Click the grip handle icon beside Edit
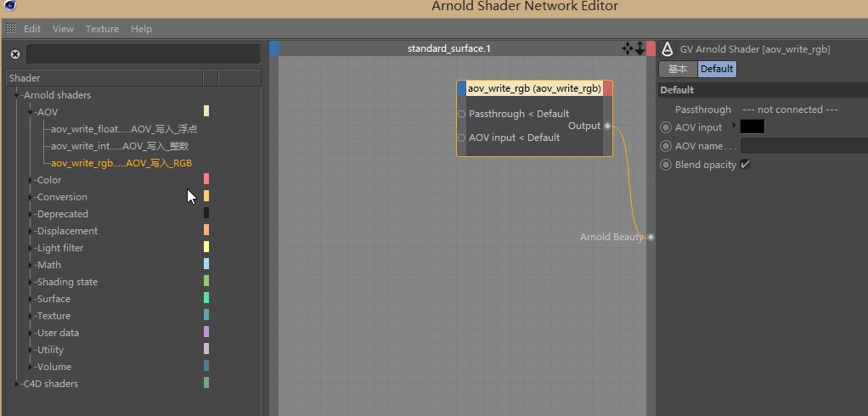 11,29
